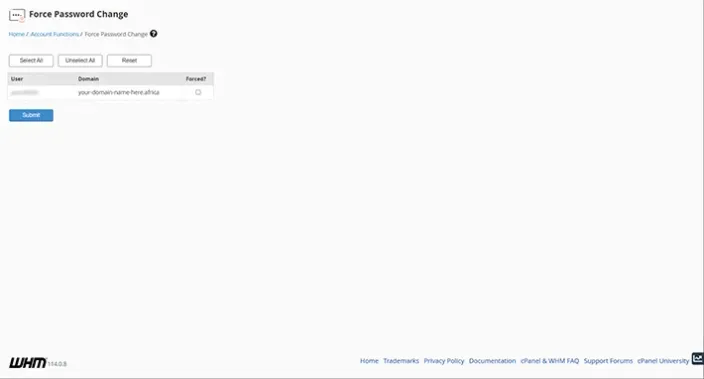
Task: Tick the Forced checkbox for your-domain-name-here.africa
Action: click(198, 92)
